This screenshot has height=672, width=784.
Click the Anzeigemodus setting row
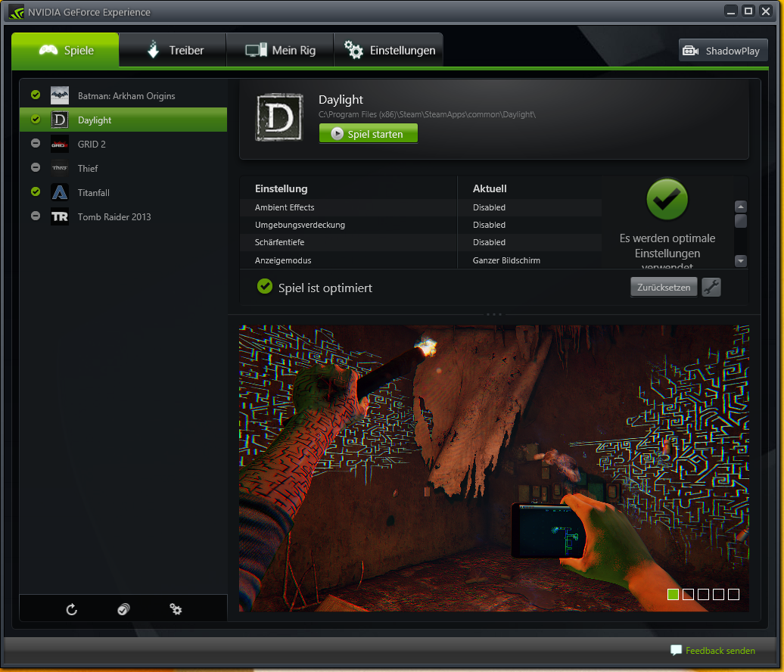(421, 260)
